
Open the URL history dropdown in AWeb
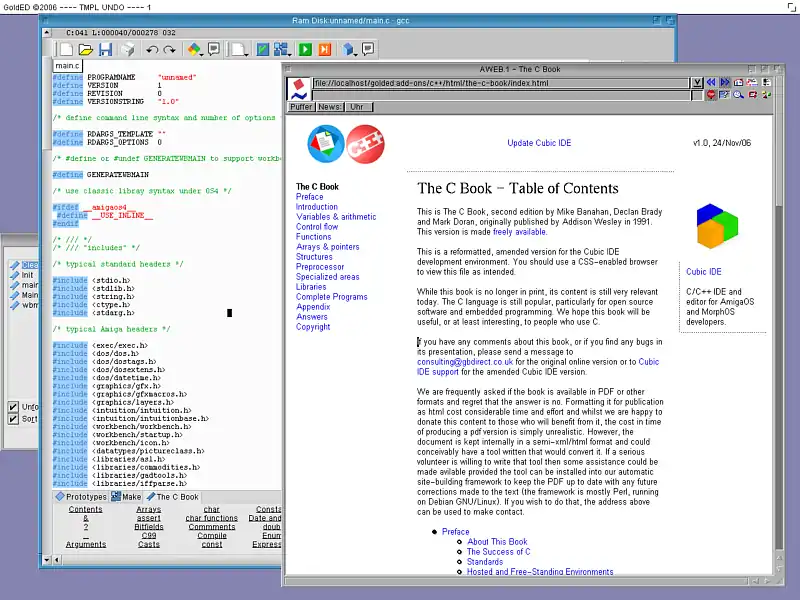coord(696,82)
